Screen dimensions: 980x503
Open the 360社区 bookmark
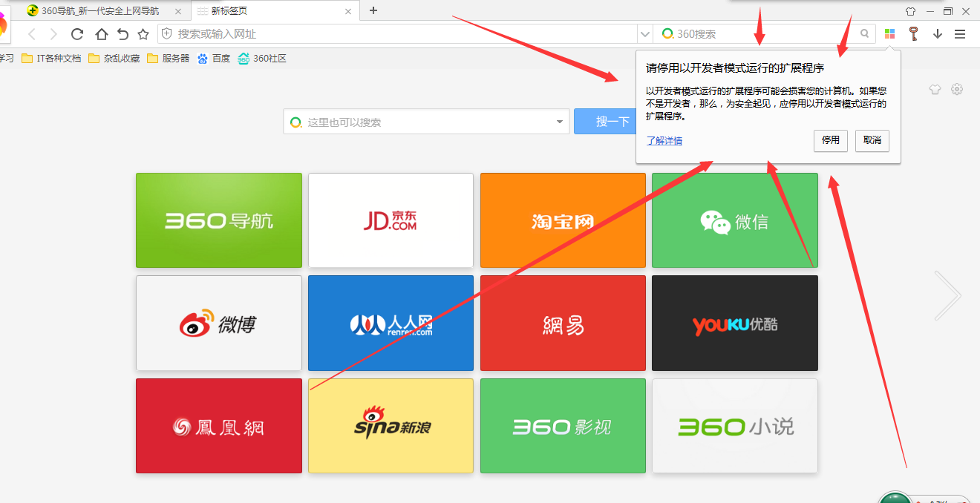coord(262,59)
